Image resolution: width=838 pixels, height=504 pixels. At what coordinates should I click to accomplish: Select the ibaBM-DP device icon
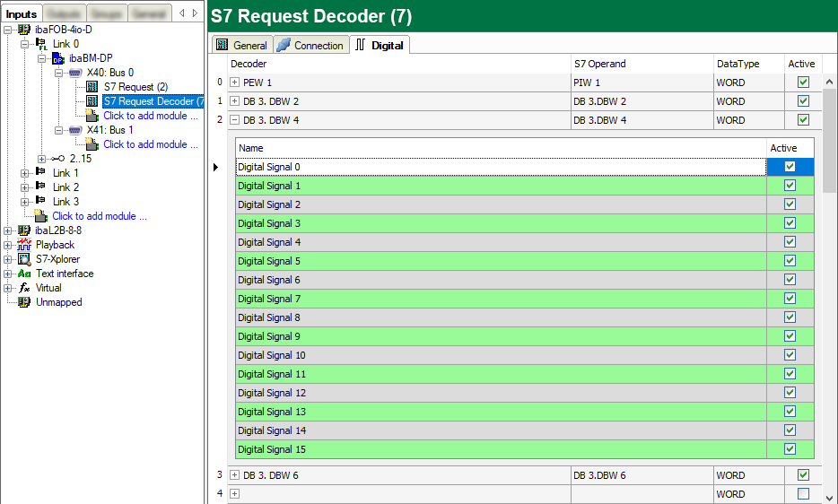click(58, 58)
